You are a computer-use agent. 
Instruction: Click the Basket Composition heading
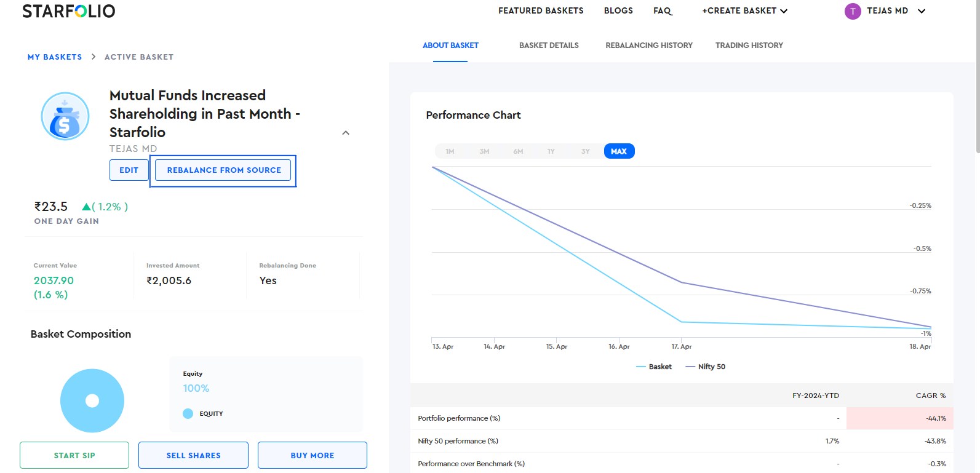81,334
